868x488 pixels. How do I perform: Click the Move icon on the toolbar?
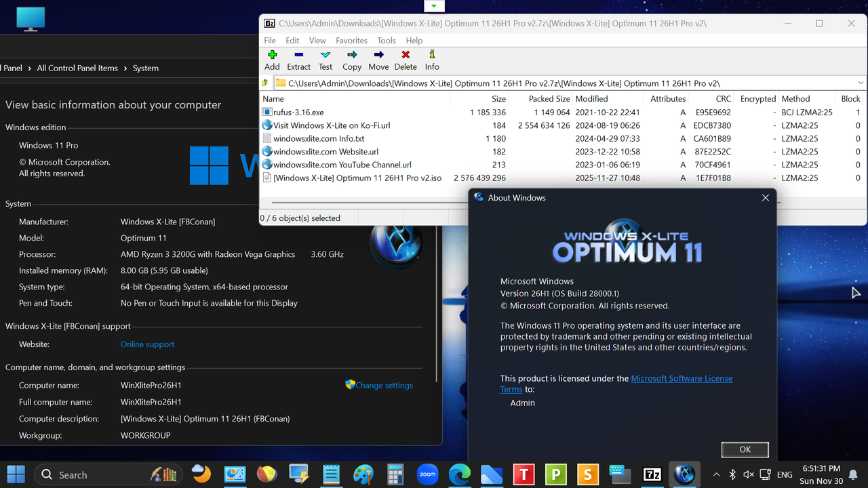[x=378, y=60]
